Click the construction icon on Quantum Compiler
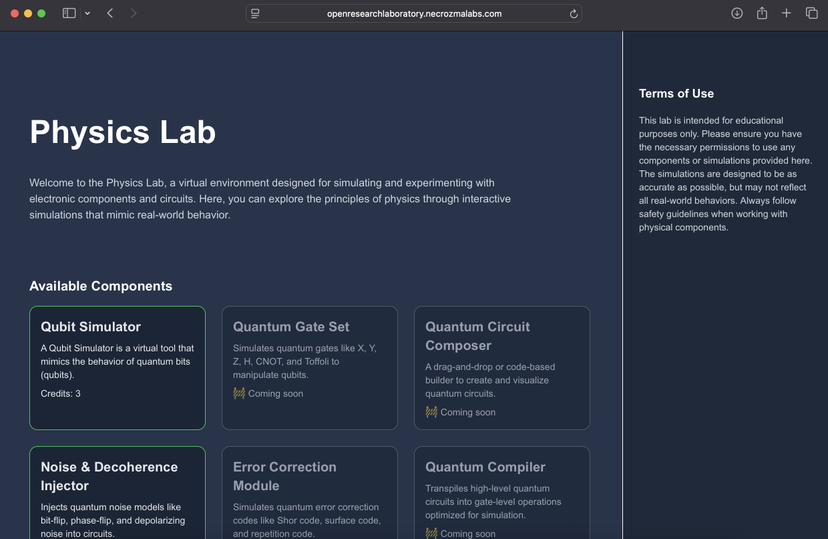This screenshot has width=828, height=539. point(431,533)
